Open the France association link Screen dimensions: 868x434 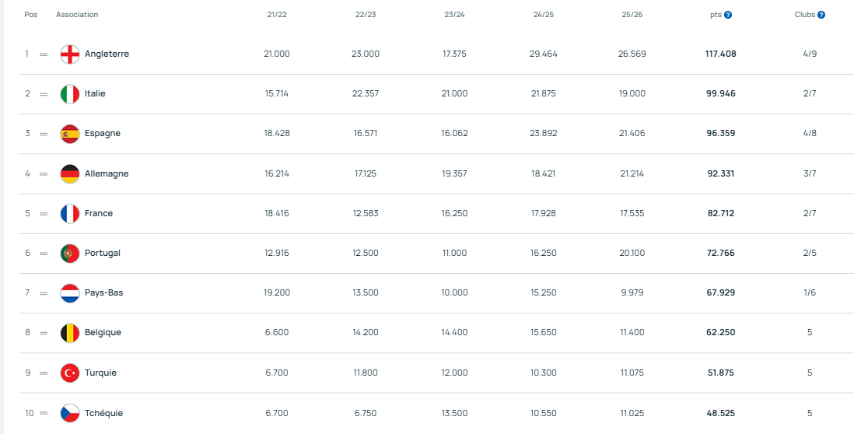[99, 213]
